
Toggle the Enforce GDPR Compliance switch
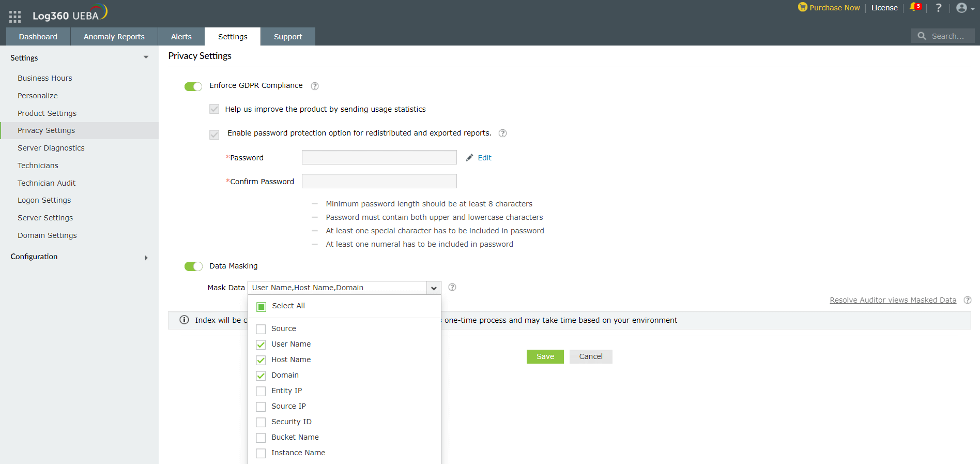coord(193,86)
